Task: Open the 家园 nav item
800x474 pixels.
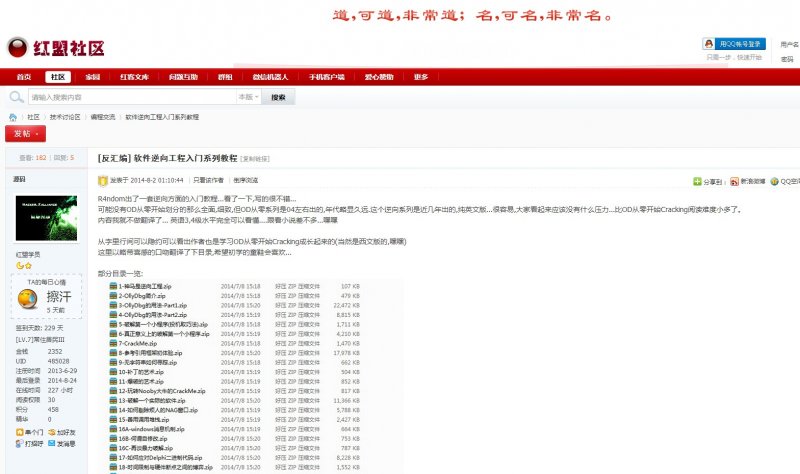Action: pos(92,77)
